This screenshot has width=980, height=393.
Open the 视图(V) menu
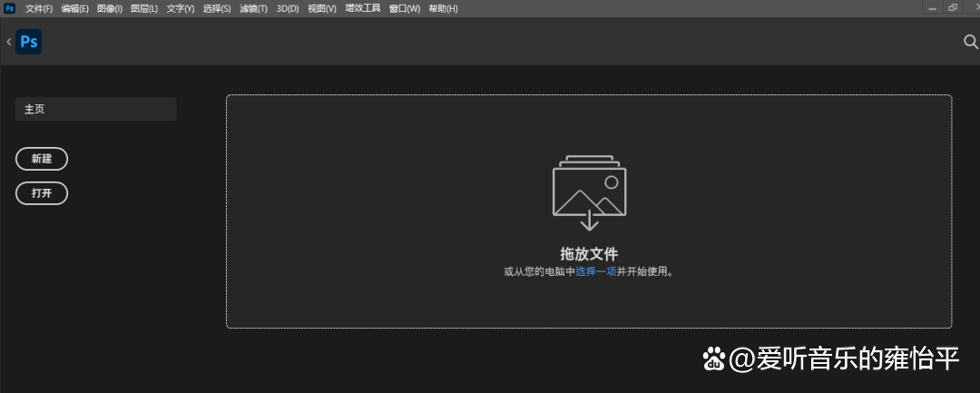[322, 9]
